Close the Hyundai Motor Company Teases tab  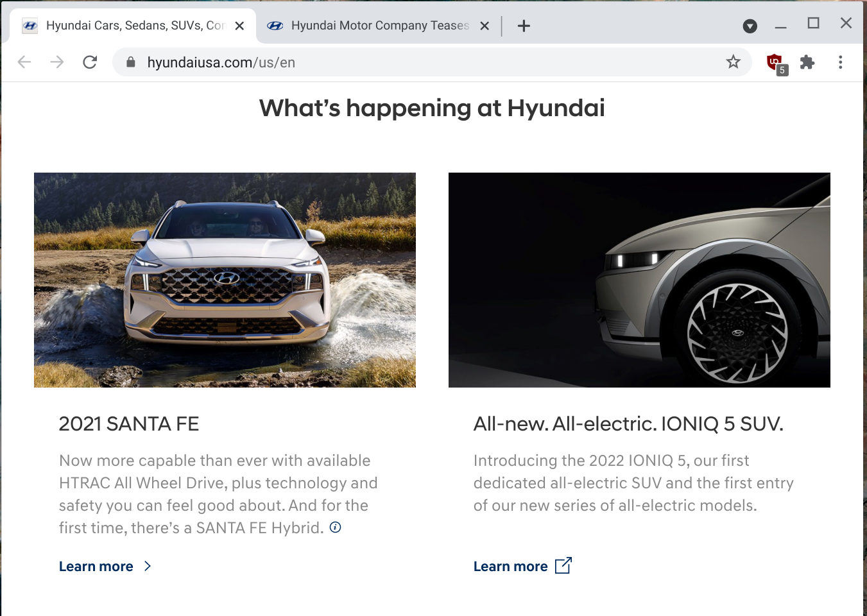pos(485,26)
